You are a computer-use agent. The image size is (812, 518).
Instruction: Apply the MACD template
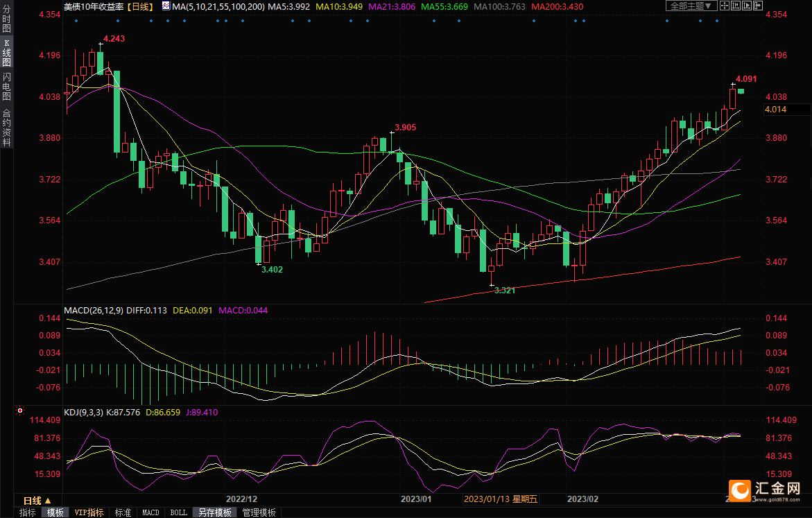tap(150, 512)
